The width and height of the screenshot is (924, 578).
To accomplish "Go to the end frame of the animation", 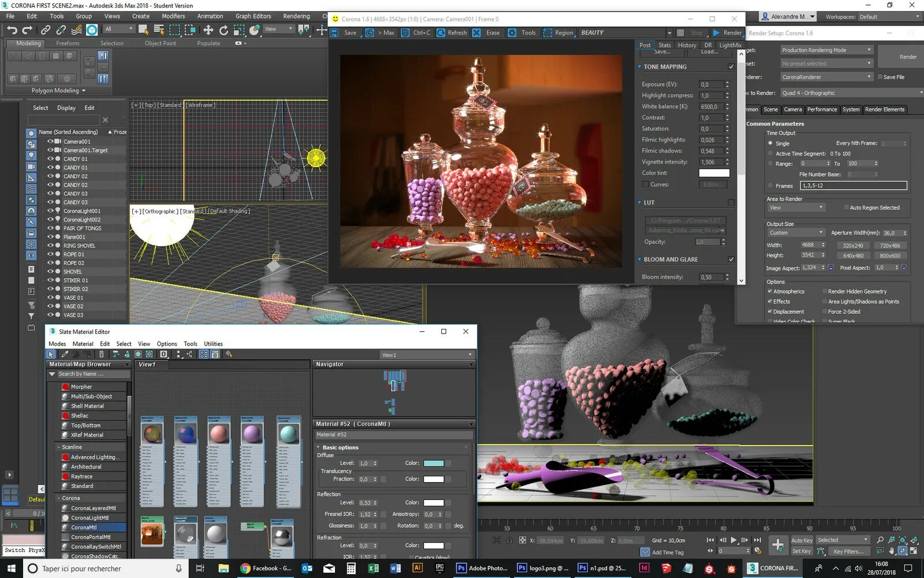I will 757,540.
